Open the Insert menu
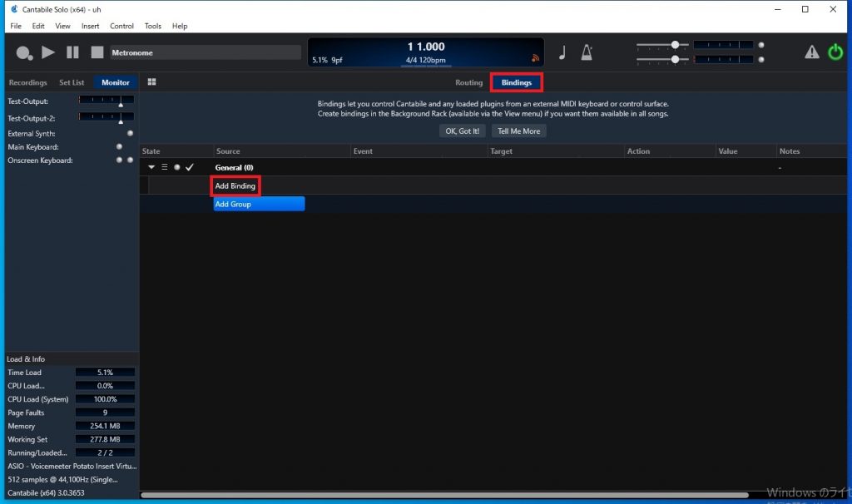Image resolution: width=852 pixels, height=504 pixels. [x=90, y=26]
